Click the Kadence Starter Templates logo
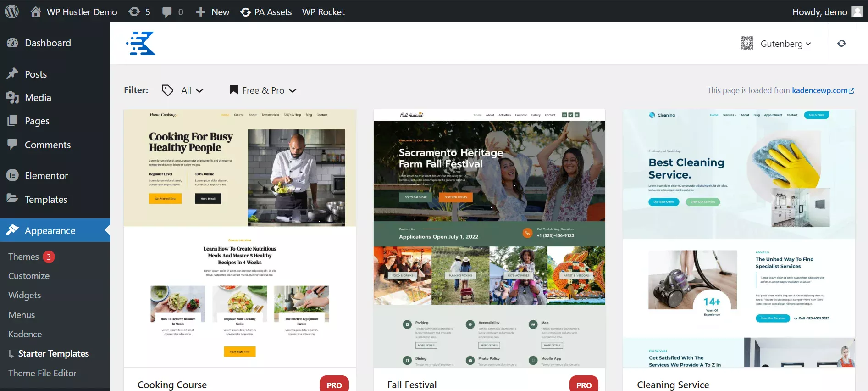Viewport: 868px width, 391px height. 141,44
